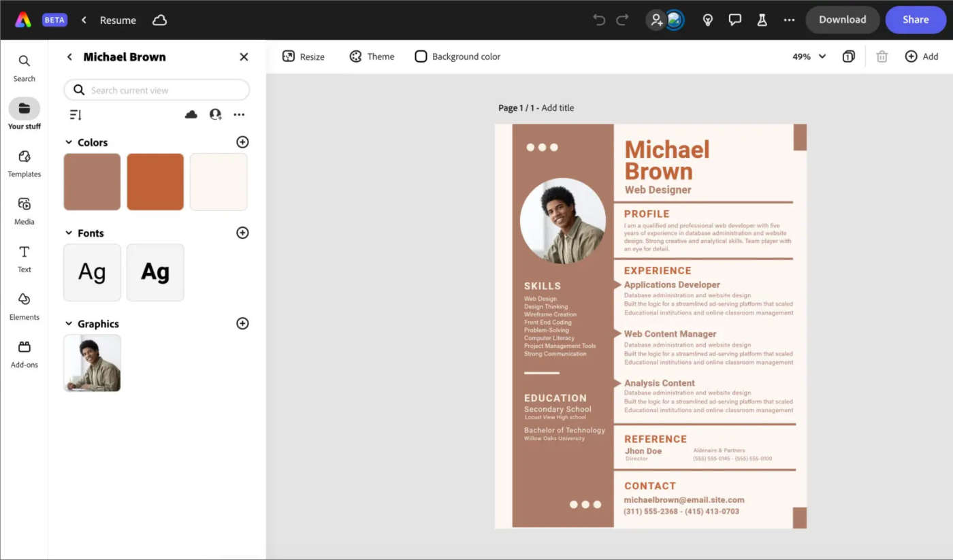
Task: Select the Text tool in sidebar
Action: pos(24,259)
